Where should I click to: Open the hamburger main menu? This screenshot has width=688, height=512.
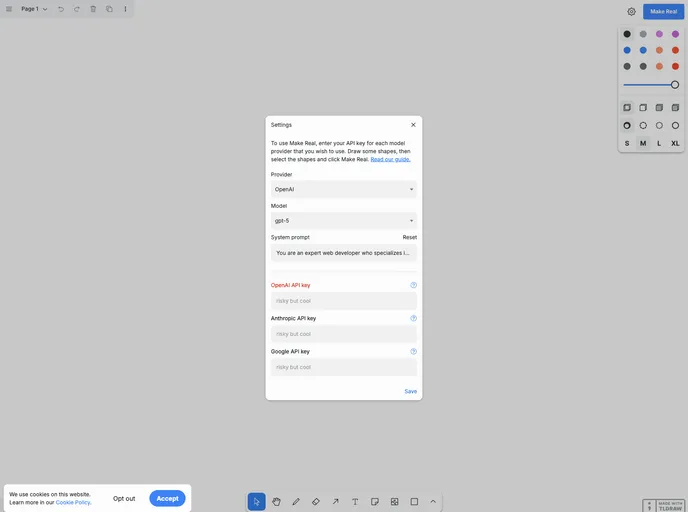pyautogui.click(x=9, y=9)
